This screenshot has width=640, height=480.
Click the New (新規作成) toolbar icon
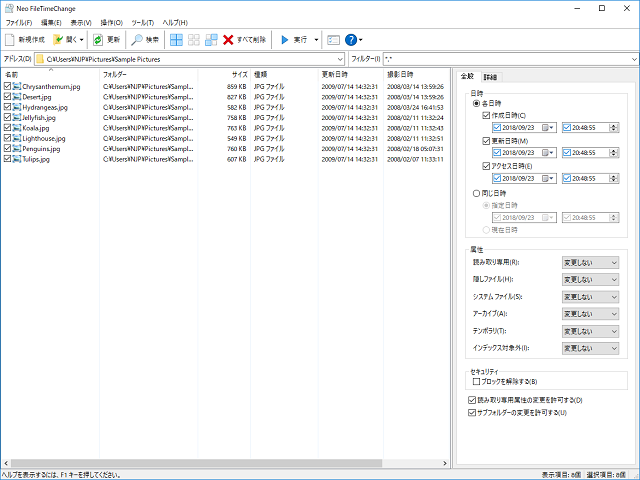(x=10, y=40)
